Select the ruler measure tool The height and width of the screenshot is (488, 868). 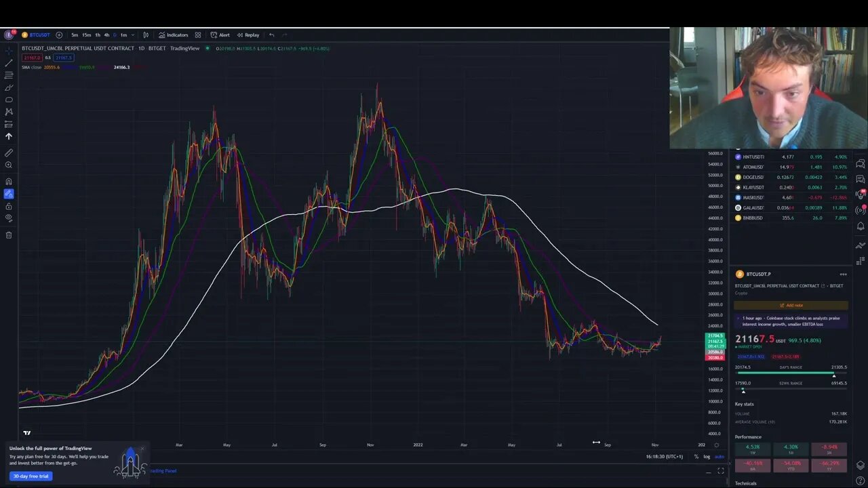[9, 152]
